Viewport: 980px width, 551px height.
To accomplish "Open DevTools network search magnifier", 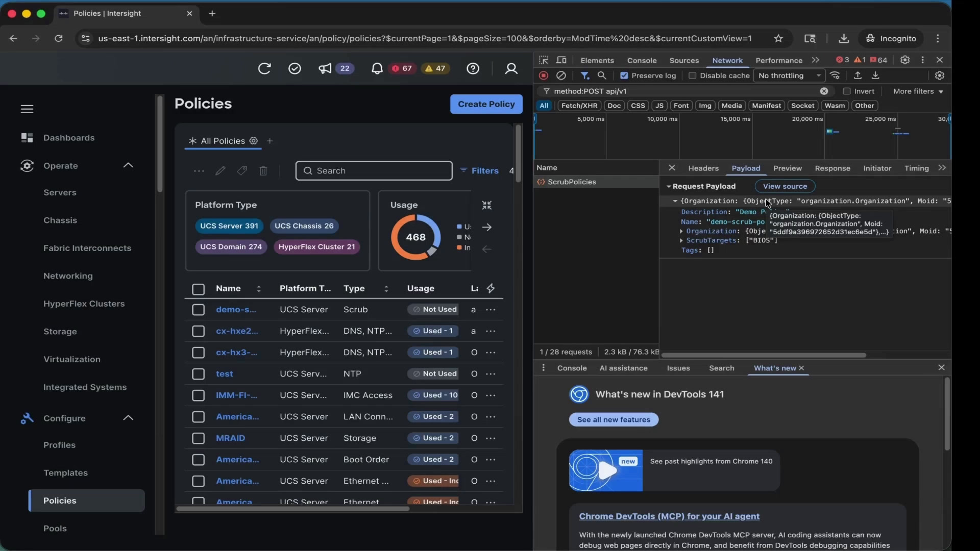I will (x=602, y=76).
